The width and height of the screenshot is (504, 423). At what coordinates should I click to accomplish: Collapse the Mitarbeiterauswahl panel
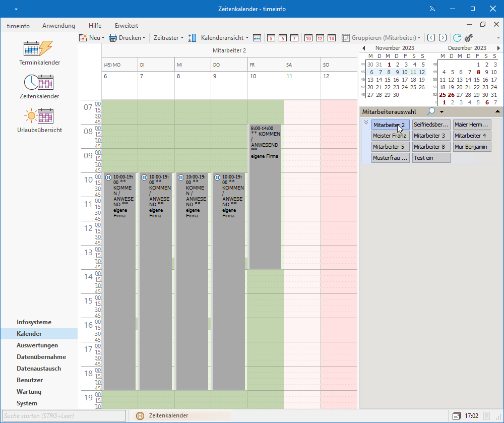pos(498,111)
